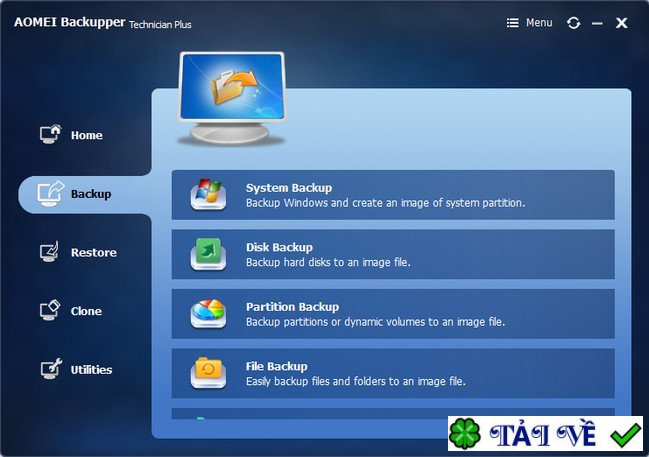Choose System Backup title text
The width and height of the screenshot is (649, 457).
[289, 188]
